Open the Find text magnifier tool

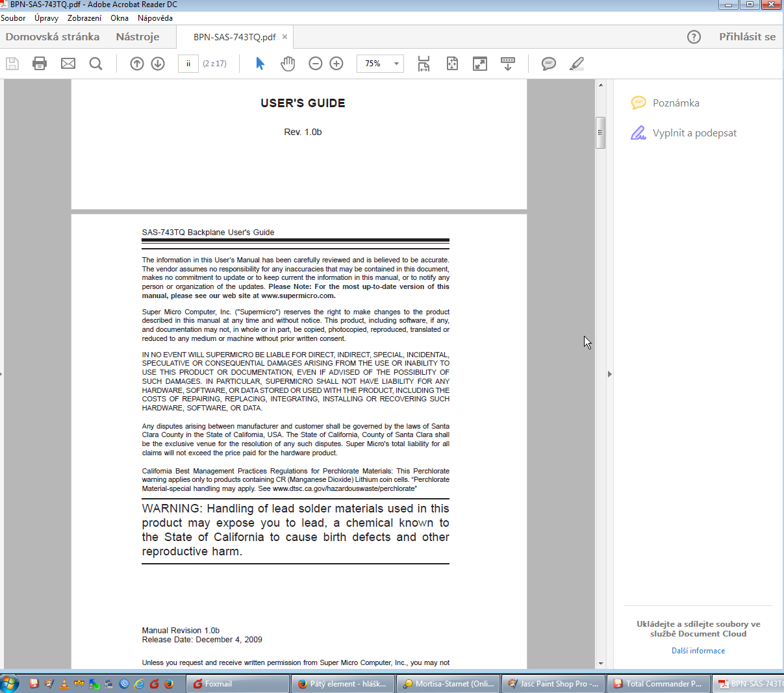[95, 64]
